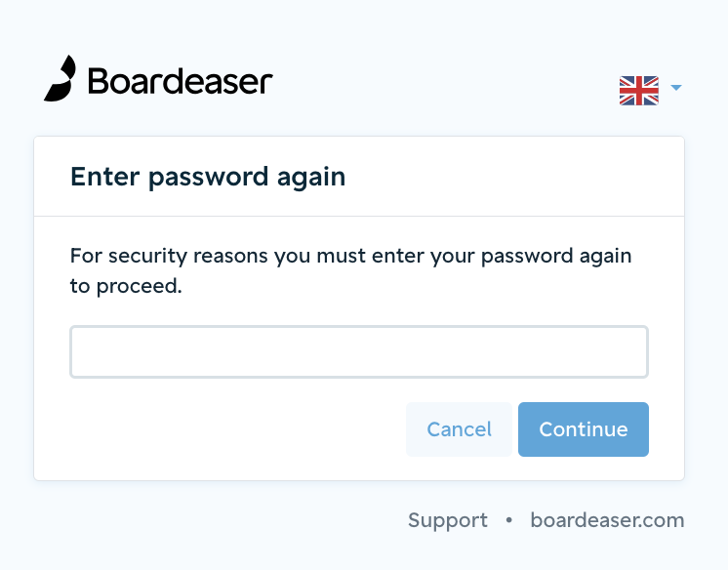The image size is (728, 570).
Task: Click the word "Enter" in the heading
Action: 105,177
